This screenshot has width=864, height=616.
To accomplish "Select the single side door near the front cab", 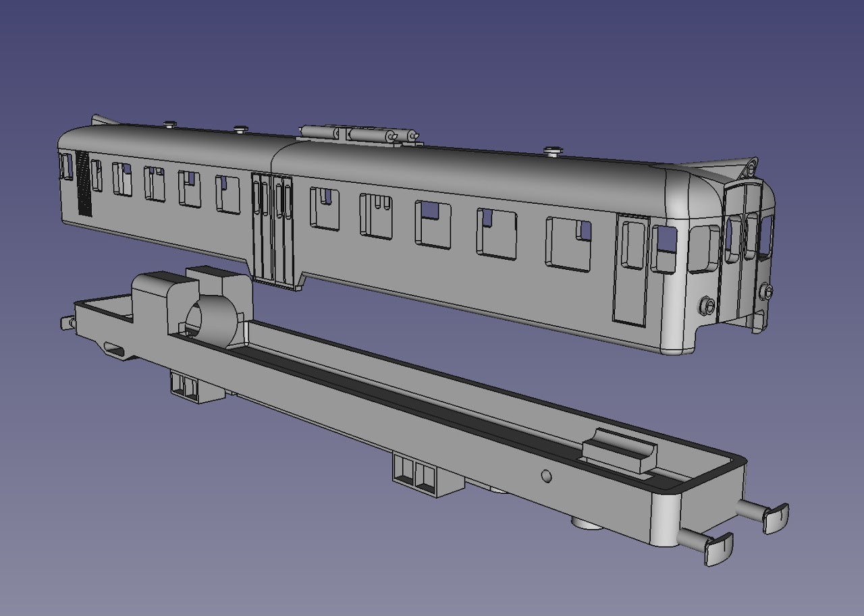I will click(x=632, y=269).
